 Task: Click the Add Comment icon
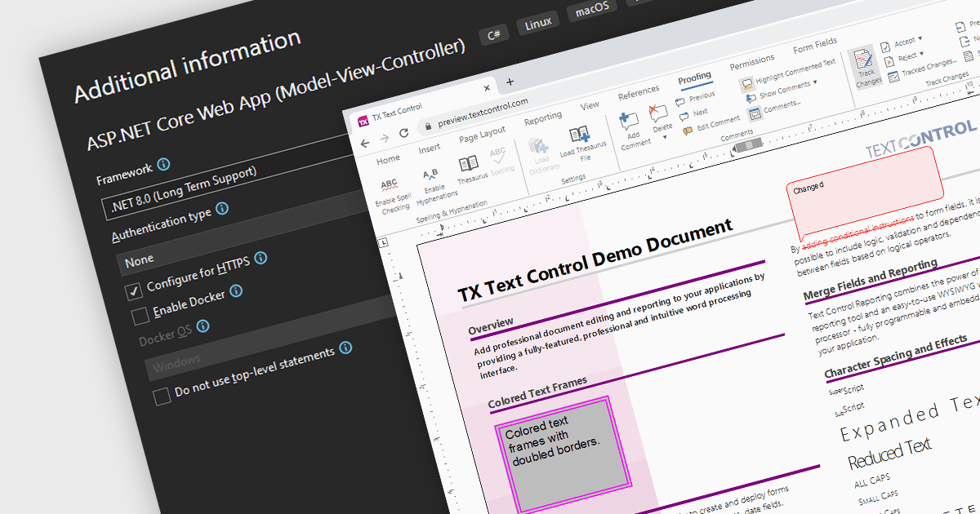pyautogui.click(x=630, y=121)
